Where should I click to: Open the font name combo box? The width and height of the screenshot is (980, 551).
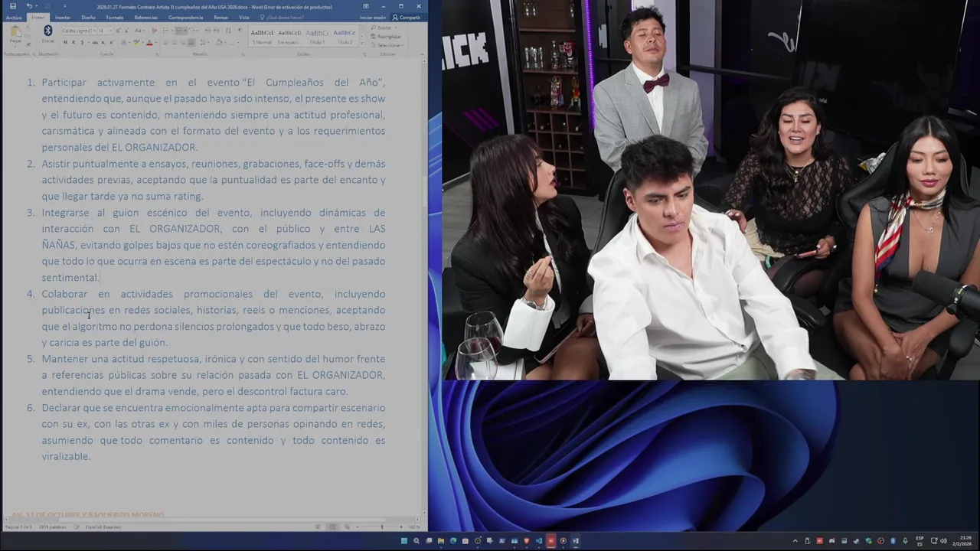79,31
